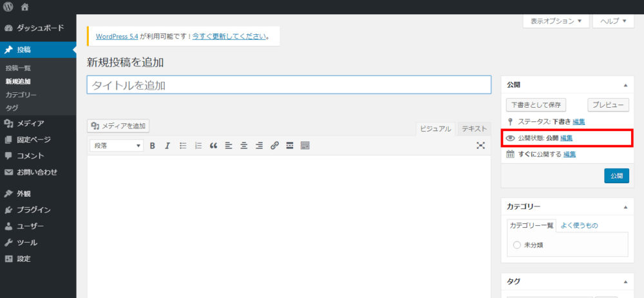Add a blockquote
The image size is (644, 298).
point(214,146)
